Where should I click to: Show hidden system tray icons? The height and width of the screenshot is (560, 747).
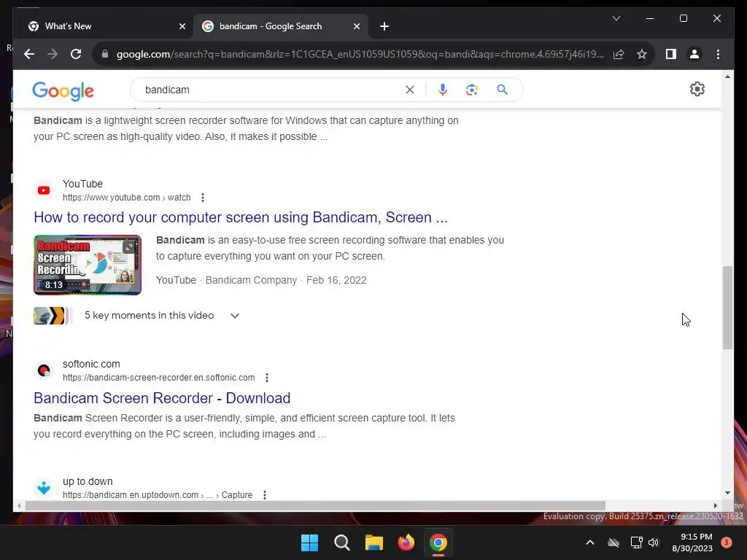589,542
